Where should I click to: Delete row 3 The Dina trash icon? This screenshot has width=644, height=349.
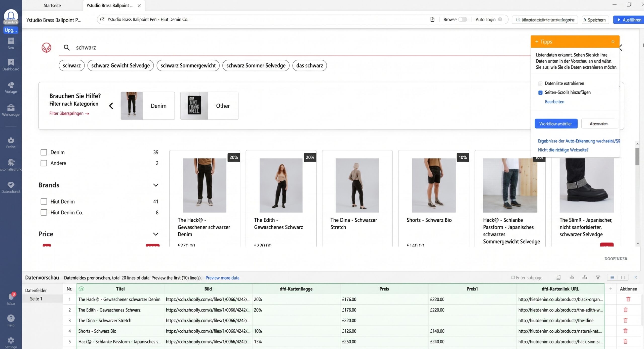click(x=625, y=320)
